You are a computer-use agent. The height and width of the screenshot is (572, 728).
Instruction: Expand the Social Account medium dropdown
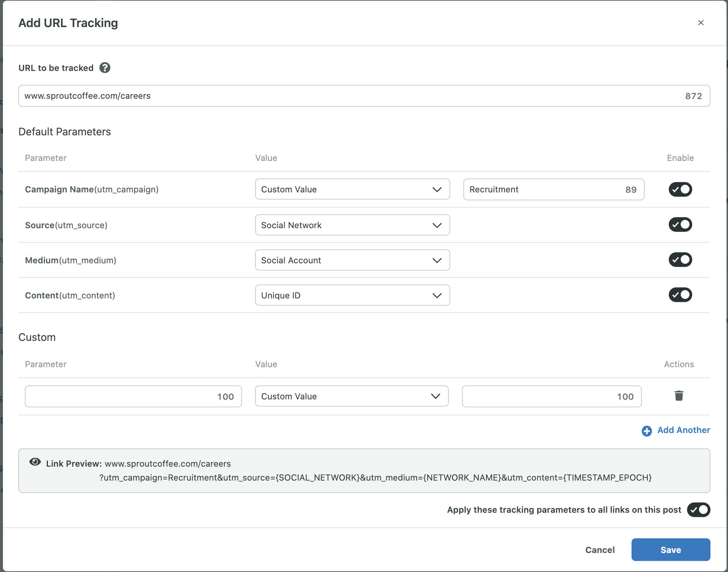point(352,260)
